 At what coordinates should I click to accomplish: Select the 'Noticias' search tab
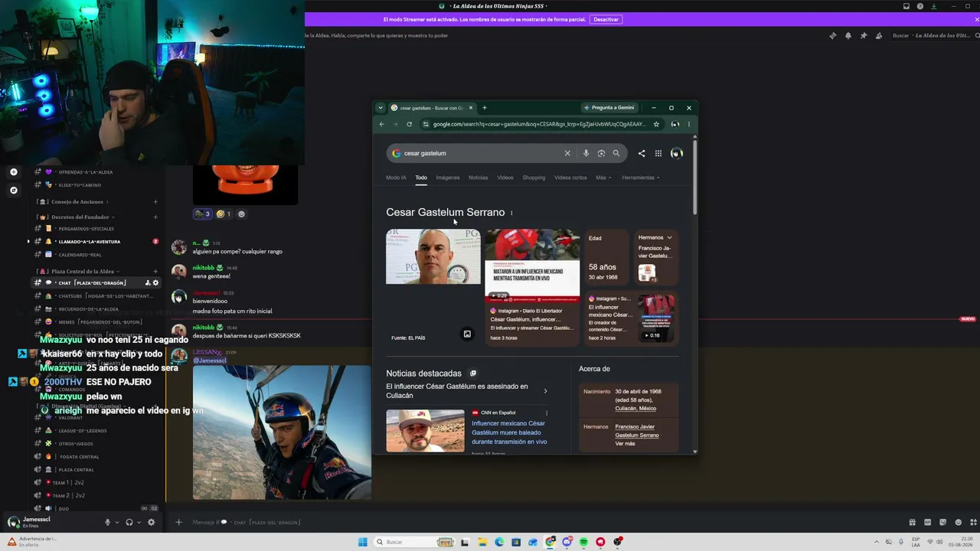click(x=478, y=178)
